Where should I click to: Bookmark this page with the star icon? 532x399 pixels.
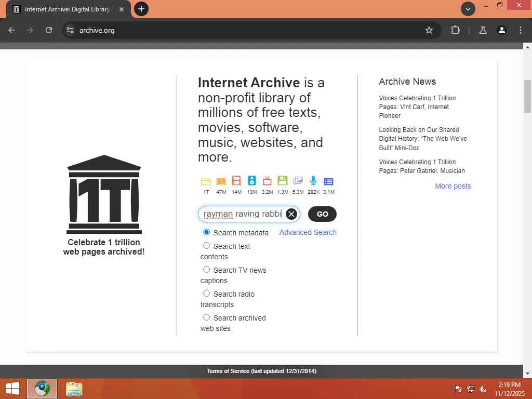429,30
